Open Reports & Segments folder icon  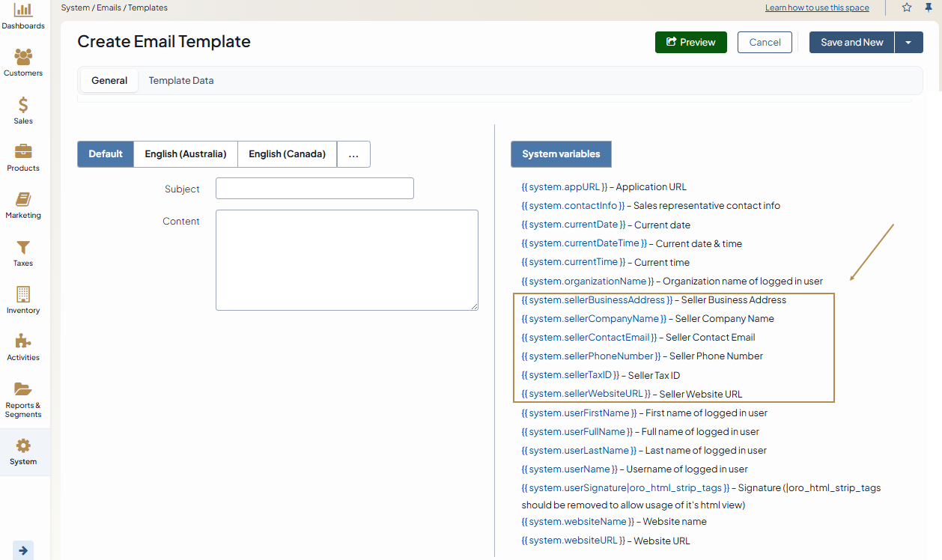coord(23,389)
